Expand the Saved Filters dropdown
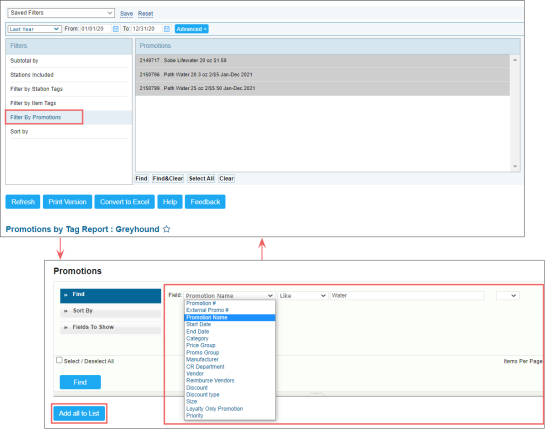This screenshot has width=550, height=434. [61, 13]
